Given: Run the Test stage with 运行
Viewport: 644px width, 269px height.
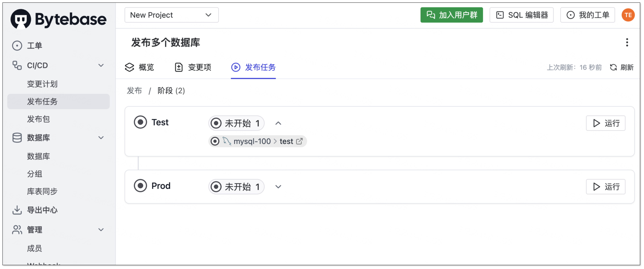Looking at the screenshot, I should coord(605,123).
